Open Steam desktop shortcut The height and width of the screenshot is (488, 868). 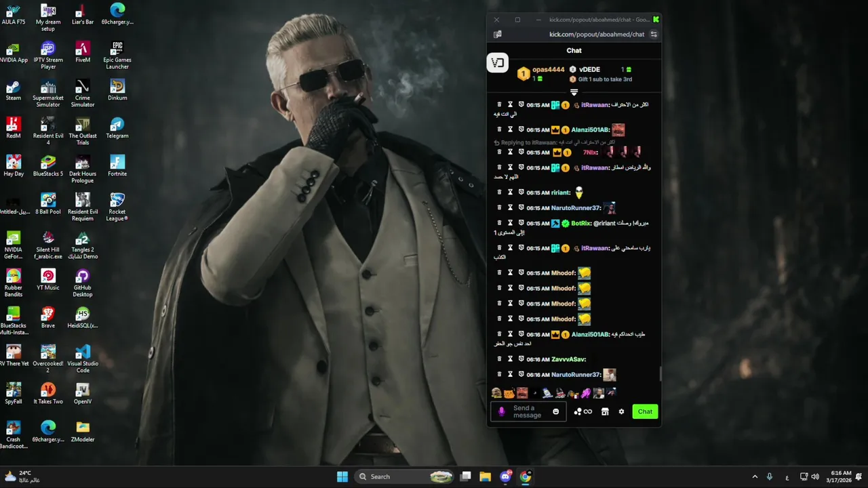coord(13,90)
